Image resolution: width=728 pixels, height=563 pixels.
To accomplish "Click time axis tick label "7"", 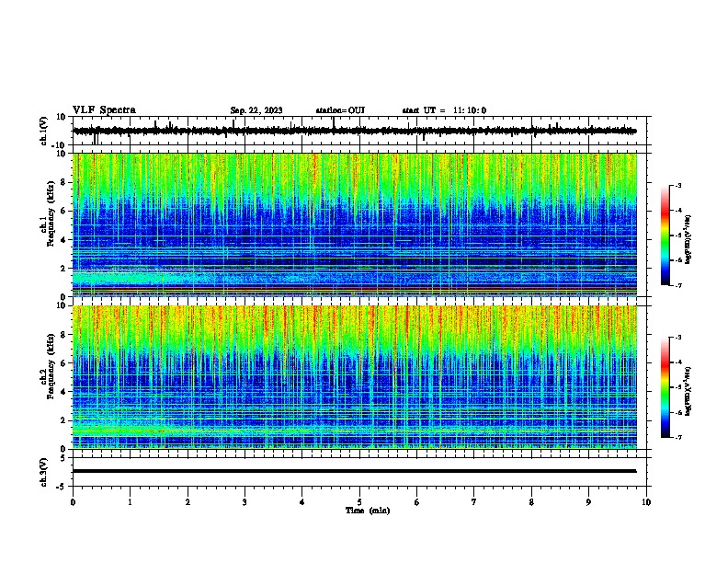I will coord(474,502).
